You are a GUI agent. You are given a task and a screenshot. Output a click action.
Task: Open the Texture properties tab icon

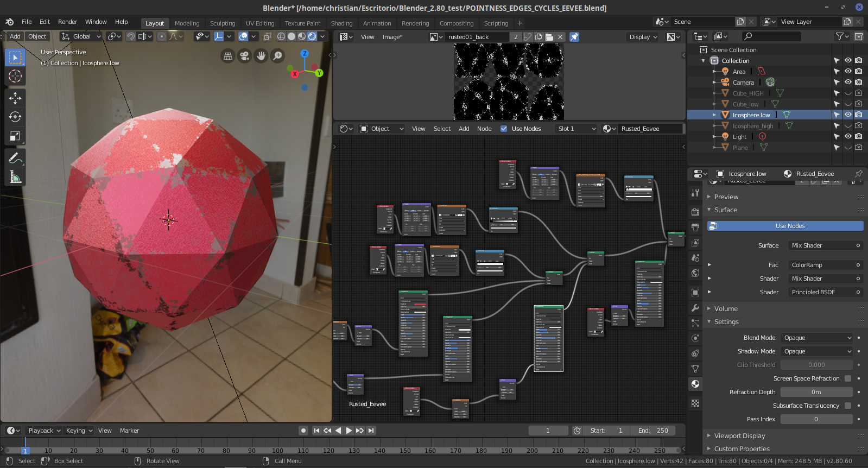coord(695,403)
